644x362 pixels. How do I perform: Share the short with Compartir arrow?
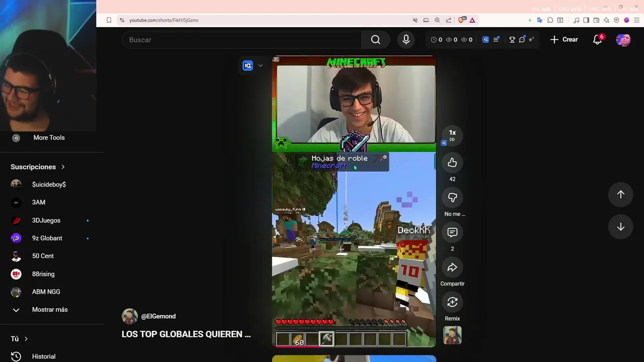coord(452,267)
